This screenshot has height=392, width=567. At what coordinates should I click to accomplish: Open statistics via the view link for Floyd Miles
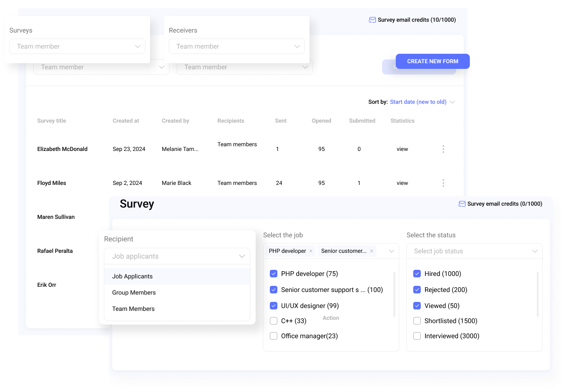402,183
